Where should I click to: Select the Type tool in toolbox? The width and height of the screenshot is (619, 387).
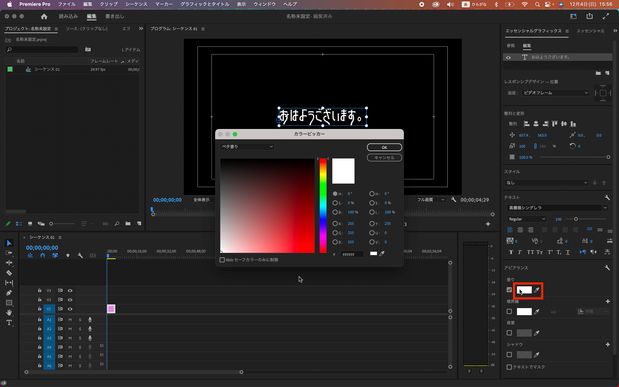pyautogui.click(x=9, y=323)
